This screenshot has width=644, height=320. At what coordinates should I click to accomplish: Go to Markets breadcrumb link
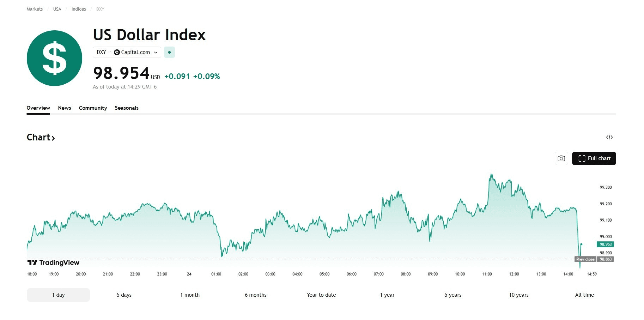coord(35,9)
